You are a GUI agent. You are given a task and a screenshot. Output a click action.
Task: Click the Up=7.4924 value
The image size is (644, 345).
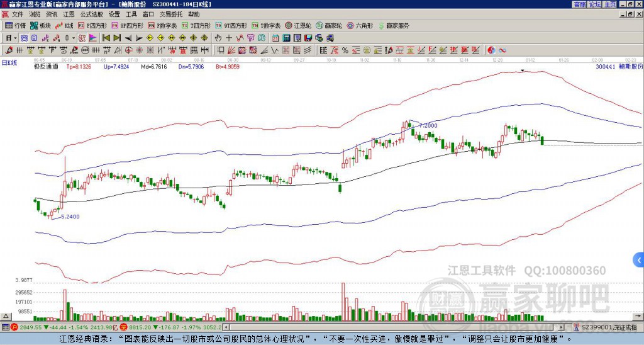point(116,66)
